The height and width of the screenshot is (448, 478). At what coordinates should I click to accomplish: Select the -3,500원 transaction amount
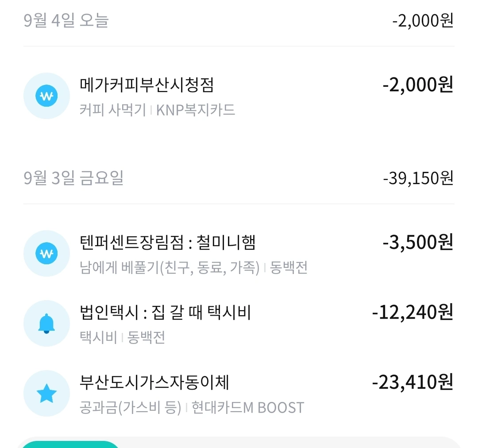(x=418, y=243)
